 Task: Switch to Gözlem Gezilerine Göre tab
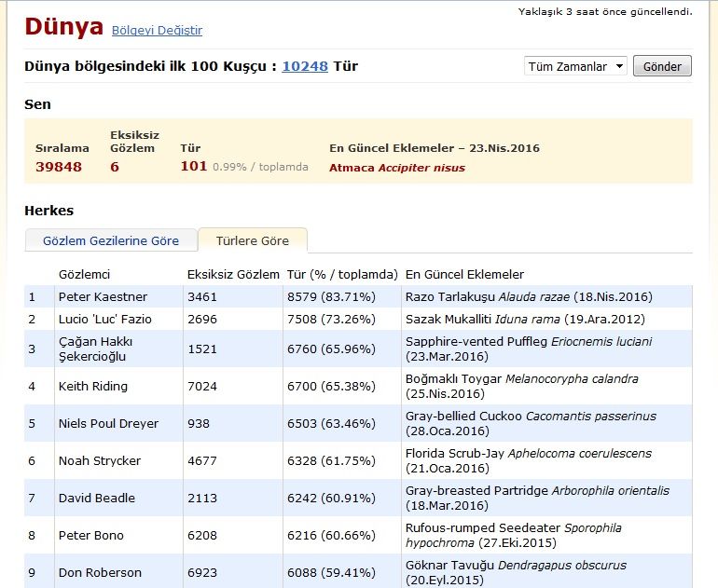click(x=111, y=240)
